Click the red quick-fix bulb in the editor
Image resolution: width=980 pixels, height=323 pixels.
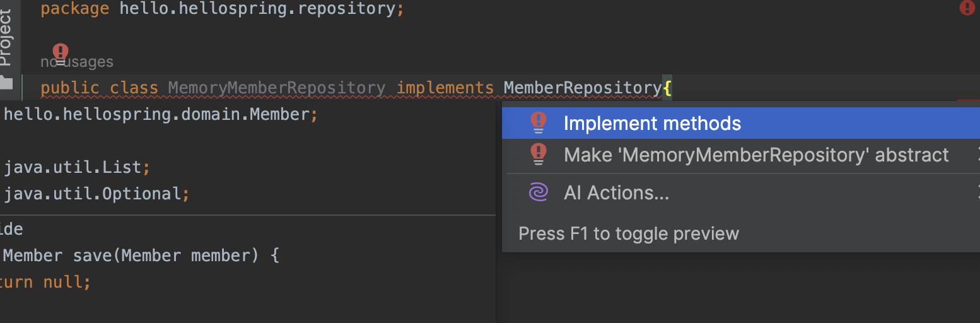(x=60, y=52)
